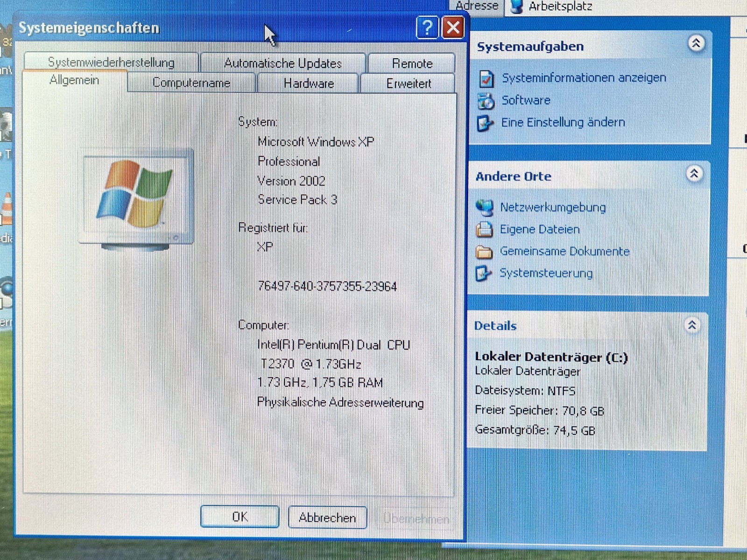
Task: Click the Service Pack 3 text
Action: pos(297,200)
